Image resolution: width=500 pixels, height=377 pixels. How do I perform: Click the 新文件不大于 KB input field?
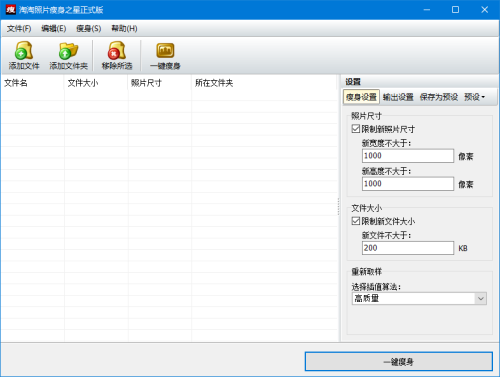[408, 248]
